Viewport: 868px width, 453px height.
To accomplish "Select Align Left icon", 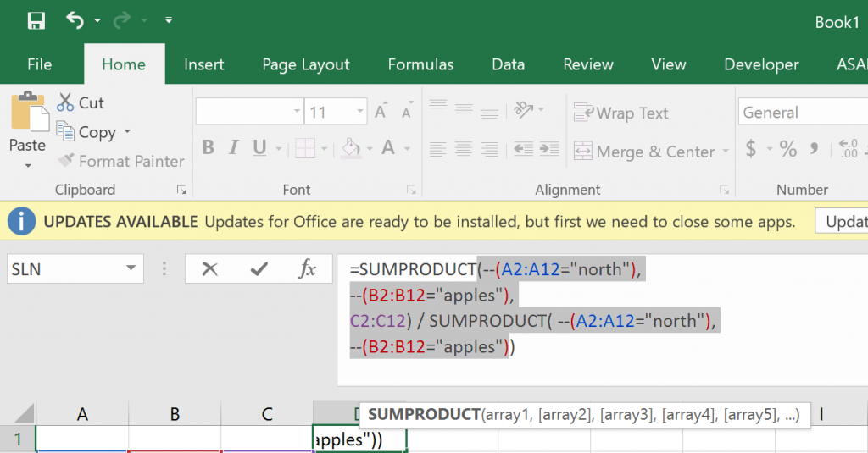I will point(438,149).
